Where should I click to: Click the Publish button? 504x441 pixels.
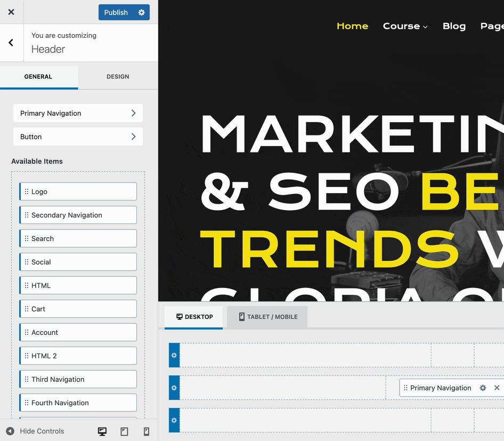(x=116, y=12)
